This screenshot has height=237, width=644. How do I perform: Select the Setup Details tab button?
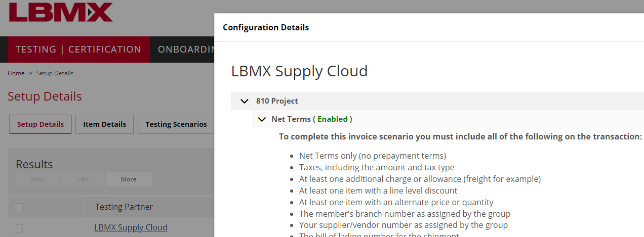(x=41, y=124)
